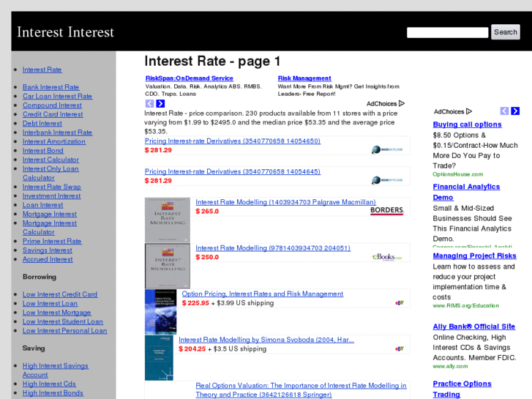532x399 pixels.
Task: Open the Financial Analytics Demo ad
Action: (466, 193)
